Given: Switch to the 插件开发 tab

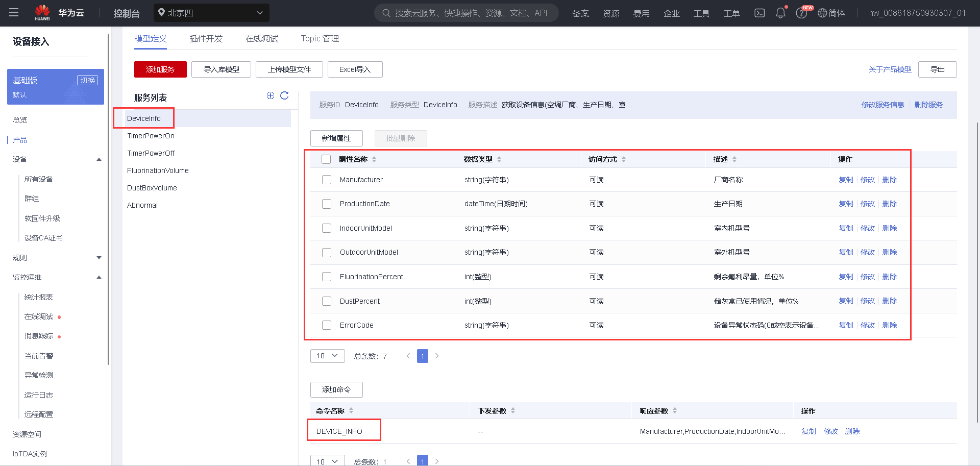Looking at the screenshot, I should coord(206,38).
